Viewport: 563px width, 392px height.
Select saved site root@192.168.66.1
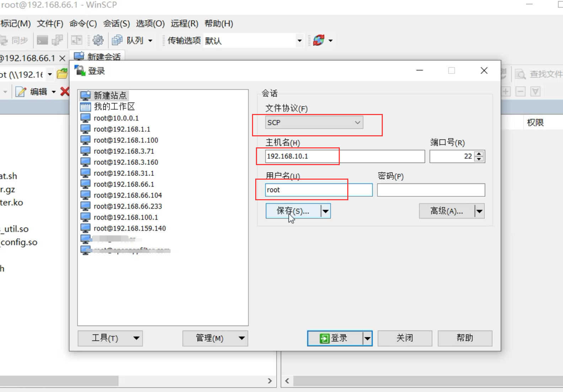pos(117,184)
